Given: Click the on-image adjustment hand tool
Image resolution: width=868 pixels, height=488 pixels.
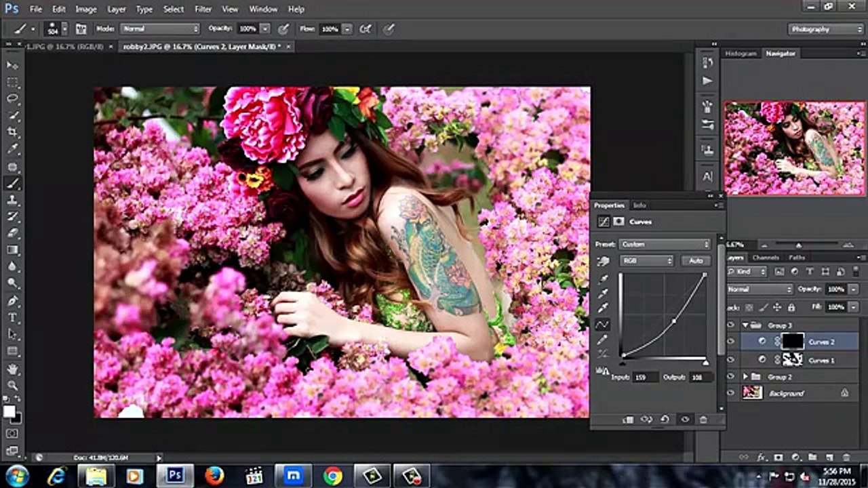Looking at the screenshot, I should click(602, 261).
